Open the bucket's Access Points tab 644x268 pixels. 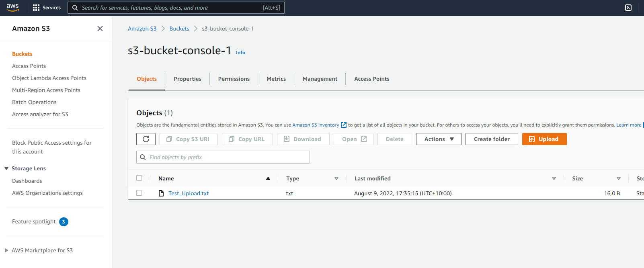pyautogui.click(x=372, y=79)
